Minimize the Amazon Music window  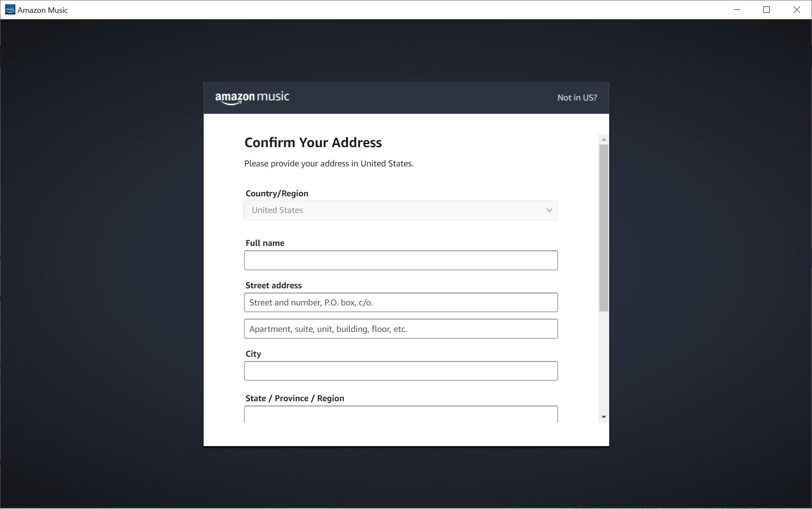point(737,10)
